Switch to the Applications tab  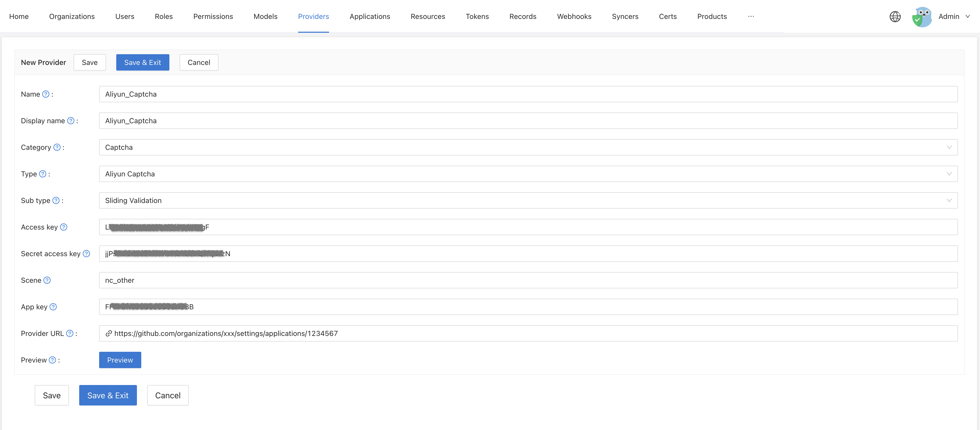pyautogui.click(x=369, y=16)
